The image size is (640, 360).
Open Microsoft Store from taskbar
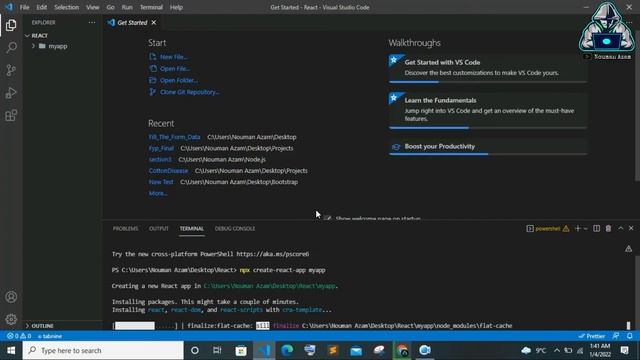click(241, 350)
